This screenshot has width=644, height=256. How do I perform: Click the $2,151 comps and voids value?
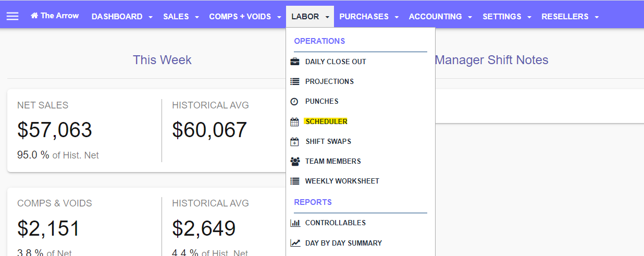coord(48,228)
